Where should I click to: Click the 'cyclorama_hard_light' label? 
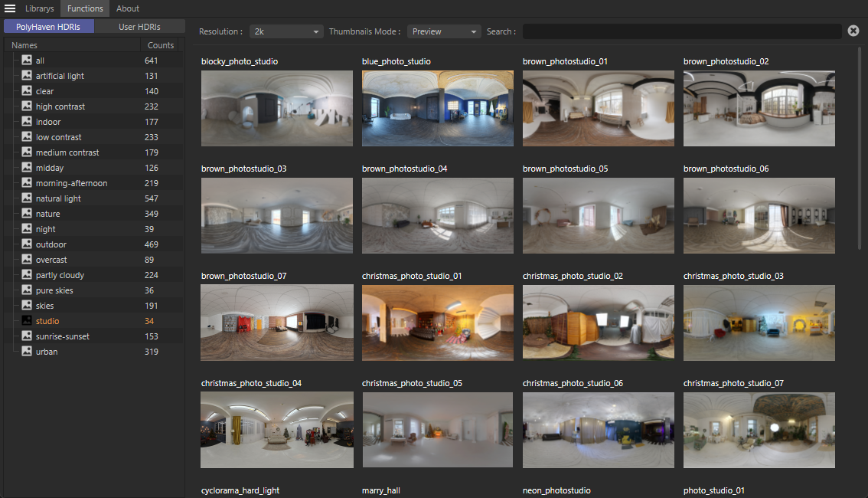(240, 490)
